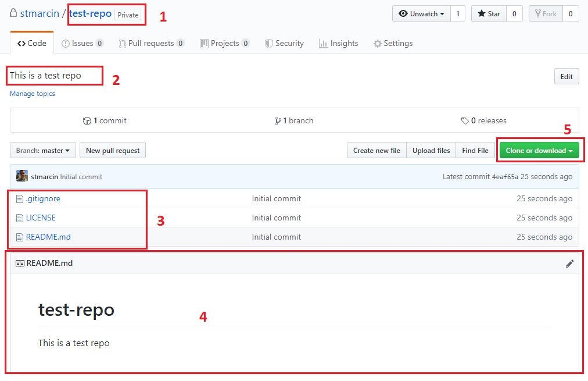The image size is (588, 381).
Task: Click the Initial commit message for README.md
Action: 277,237
